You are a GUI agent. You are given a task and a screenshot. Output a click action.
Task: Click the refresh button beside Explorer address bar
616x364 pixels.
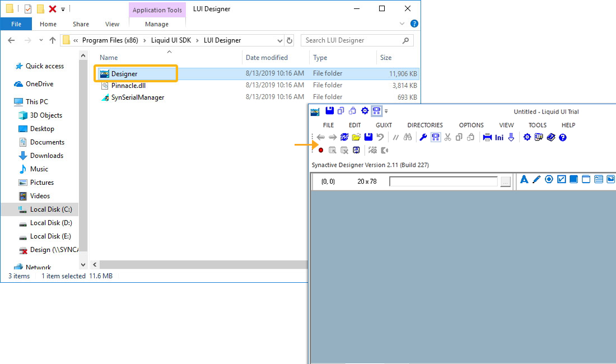(x=290, y=40)
